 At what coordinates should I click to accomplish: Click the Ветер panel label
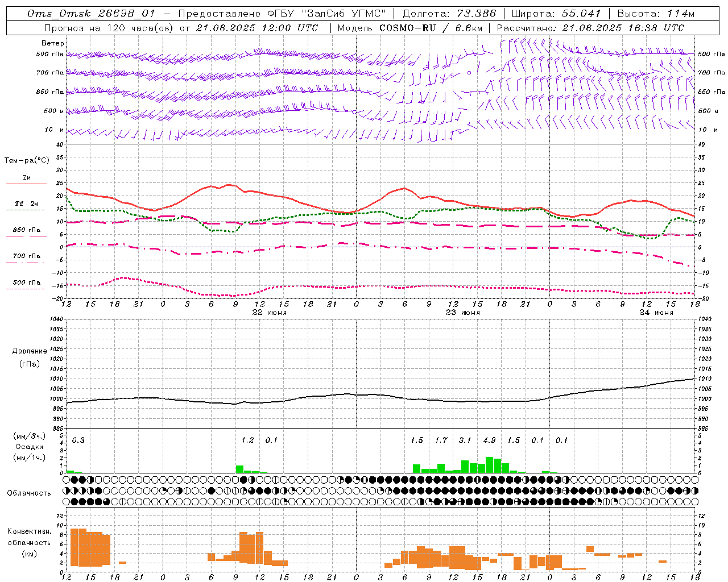pos(53,43)
